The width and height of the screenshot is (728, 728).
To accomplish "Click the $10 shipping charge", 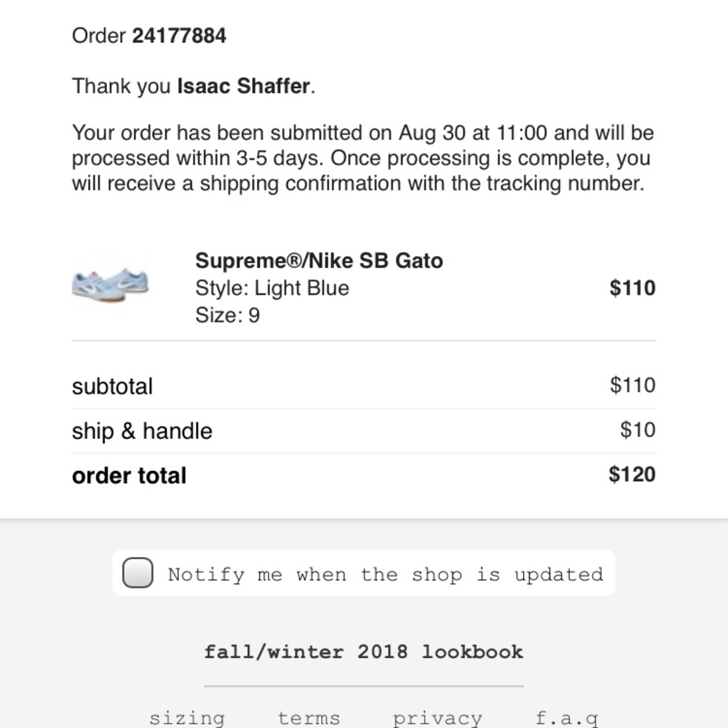I will (638, 430).
